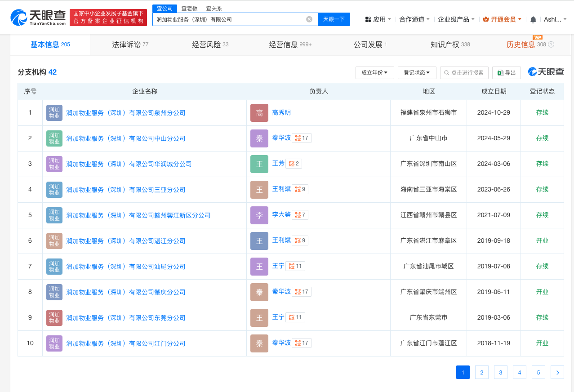Expand the 合作通道 menu
The width and height of the screenshot is (574, 392).
pyautogui.click(x=414, y=19)
